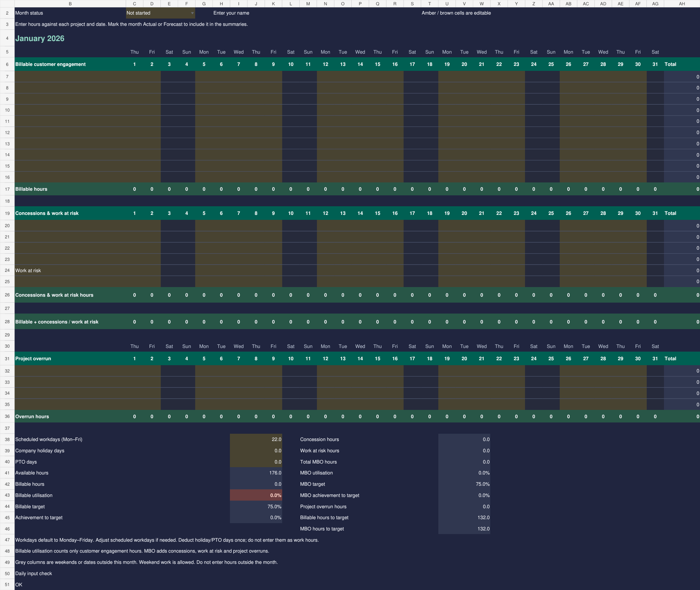Open the Month status dropdown arrow
Viewport: 700px width, 590px height.
tap(192, 13)
